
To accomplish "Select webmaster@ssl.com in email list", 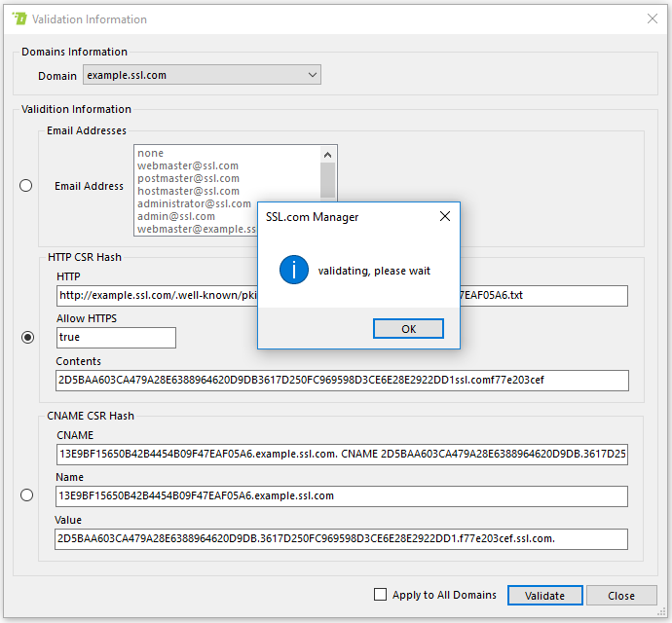I will [188, 165].
